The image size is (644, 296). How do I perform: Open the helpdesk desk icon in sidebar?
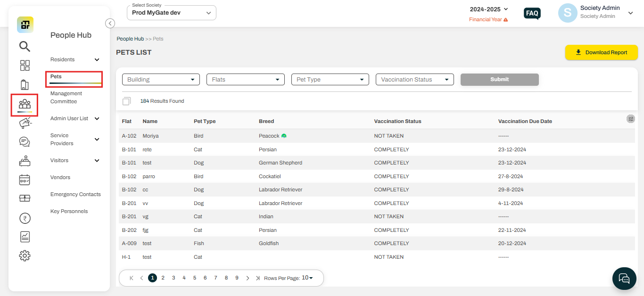pos(25,161)
